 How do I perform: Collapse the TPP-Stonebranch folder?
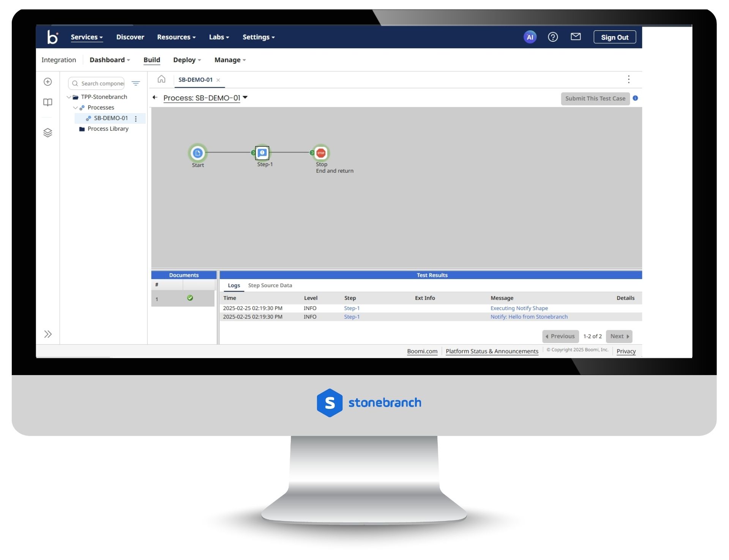(69, 97)
